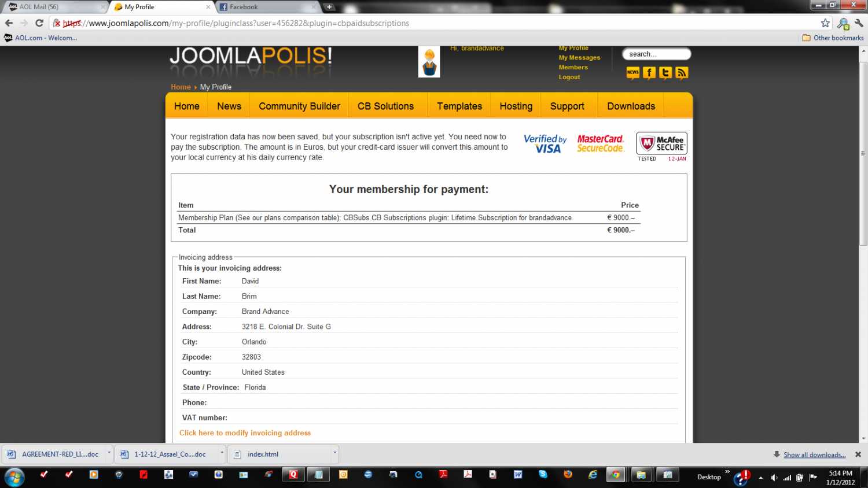Open the Downloads menu
The height and width of the screenshot is (488, 868).
click(x=631, y=106)
